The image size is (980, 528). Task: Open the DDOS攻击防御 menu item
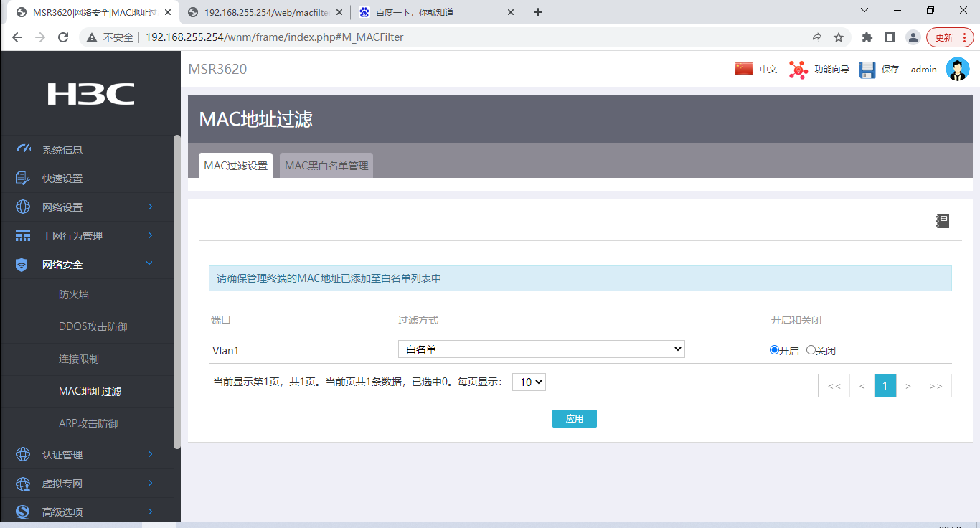pos(93,326)
